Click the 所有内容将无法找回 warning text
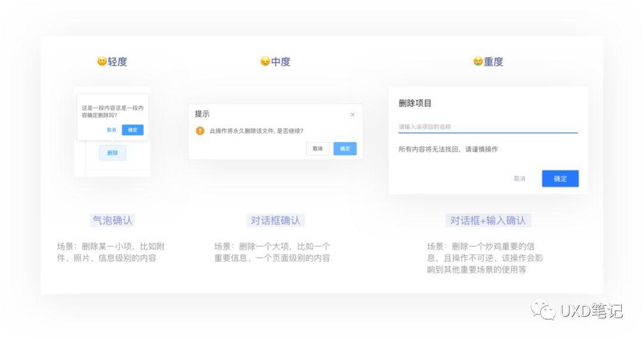The height and width of the screenshot is (339, 644). coord(448,149)
